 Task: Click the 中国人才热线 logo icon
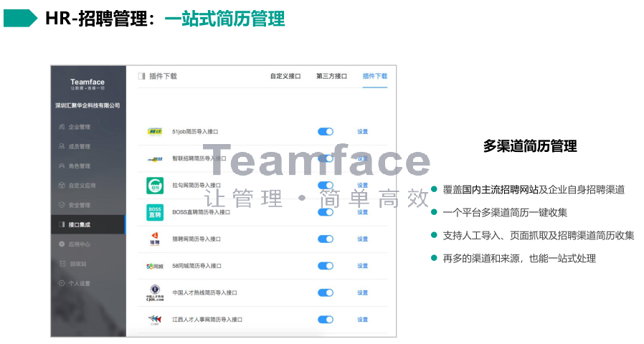155,292
